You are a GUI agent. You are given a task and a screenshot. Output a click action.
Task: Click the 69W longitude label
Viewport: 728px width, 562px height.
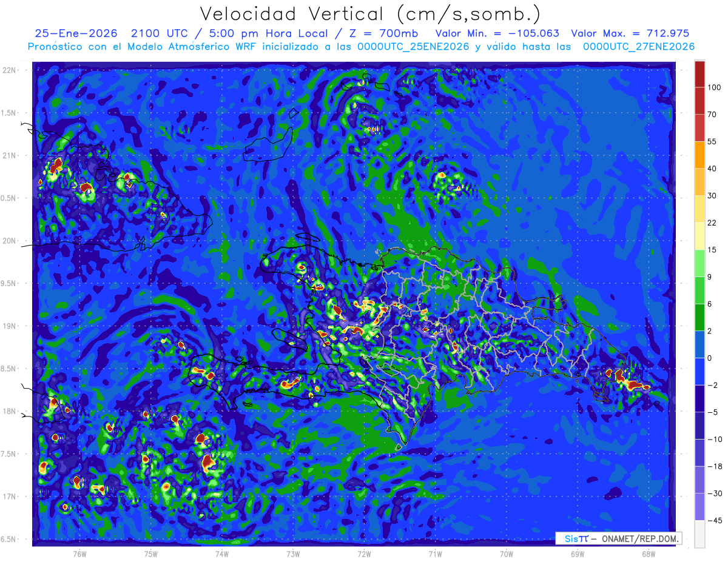coord(578,554)
